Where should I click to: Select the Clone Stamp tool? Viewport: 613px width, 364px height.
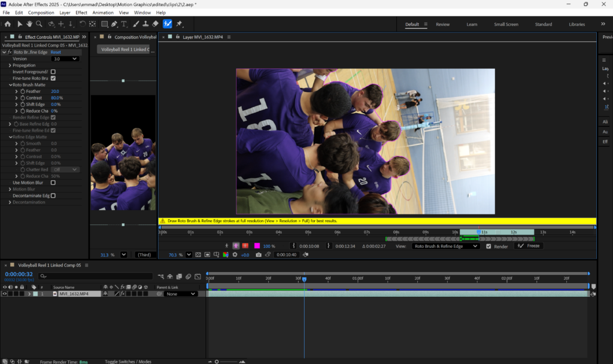[145, 24]
